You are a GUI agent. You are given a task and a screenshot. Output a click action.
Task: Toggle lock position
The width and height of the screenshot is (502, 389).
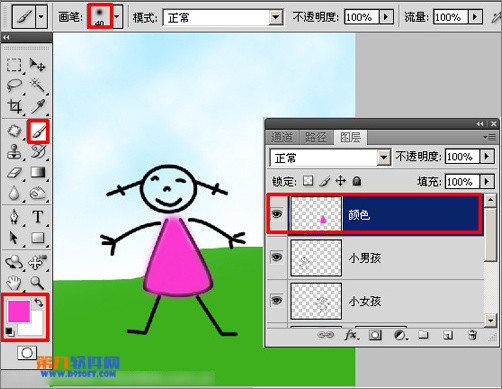(340, 181)
